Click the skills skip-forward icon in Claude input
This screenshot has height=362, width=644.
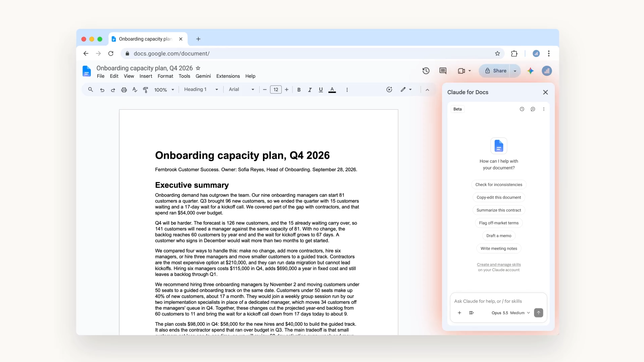pos(471,313)
